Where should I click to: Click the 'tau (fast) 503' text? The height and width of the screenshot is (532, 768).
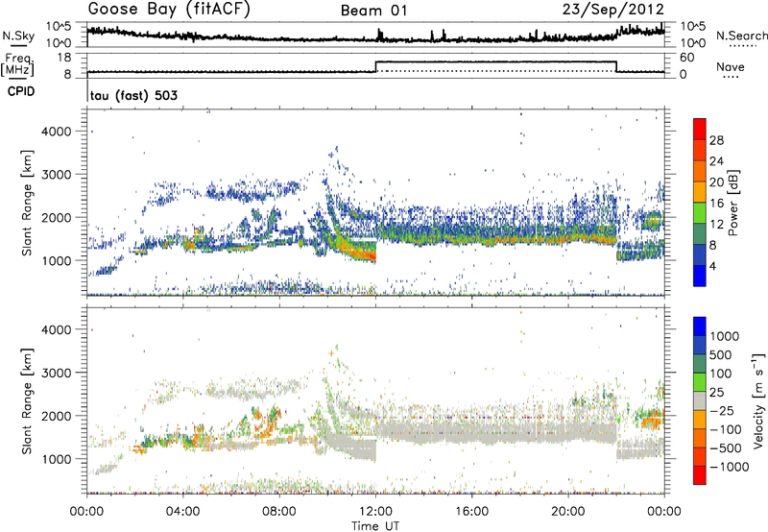pos(133,95)
